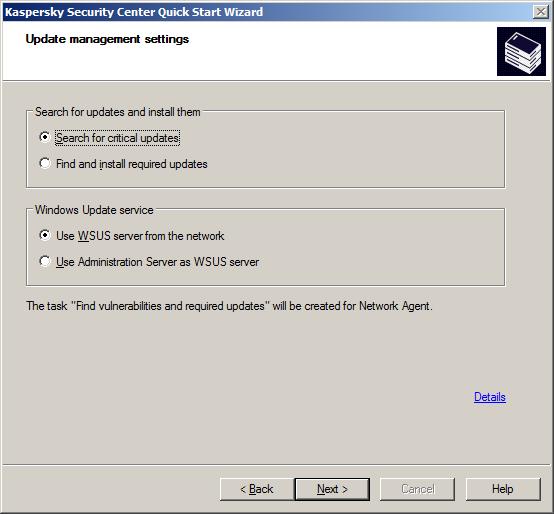Close the Quick Start Wizard window

coord(541,12)
